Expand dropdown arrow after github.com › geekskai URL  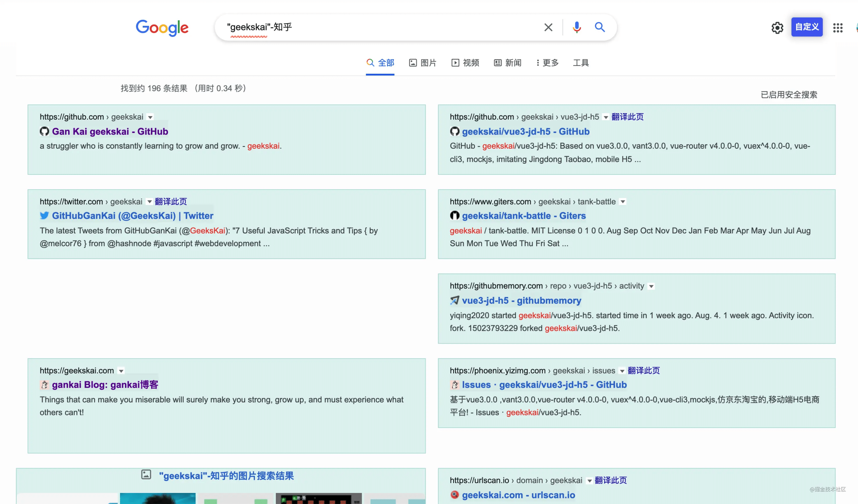point(150,118)
